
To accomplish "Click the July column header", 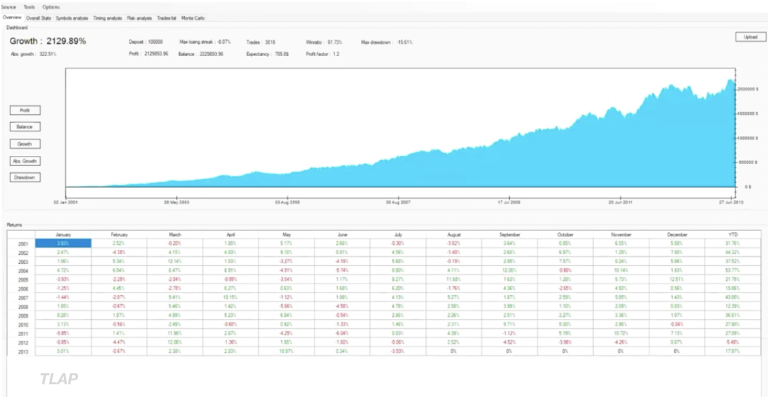I will pyautogui.click(x=398, y=235).
